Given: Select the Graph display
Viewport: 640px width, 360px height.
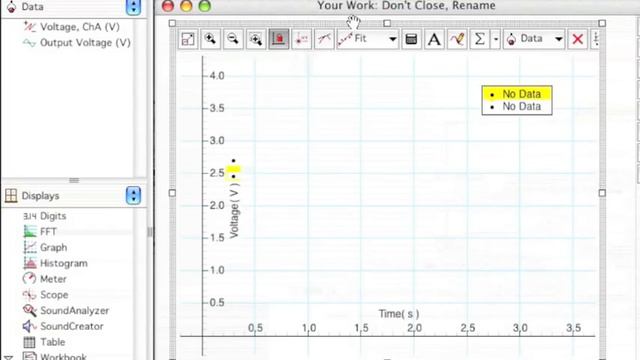Looking at the screenshot, I should coord(53,247).
